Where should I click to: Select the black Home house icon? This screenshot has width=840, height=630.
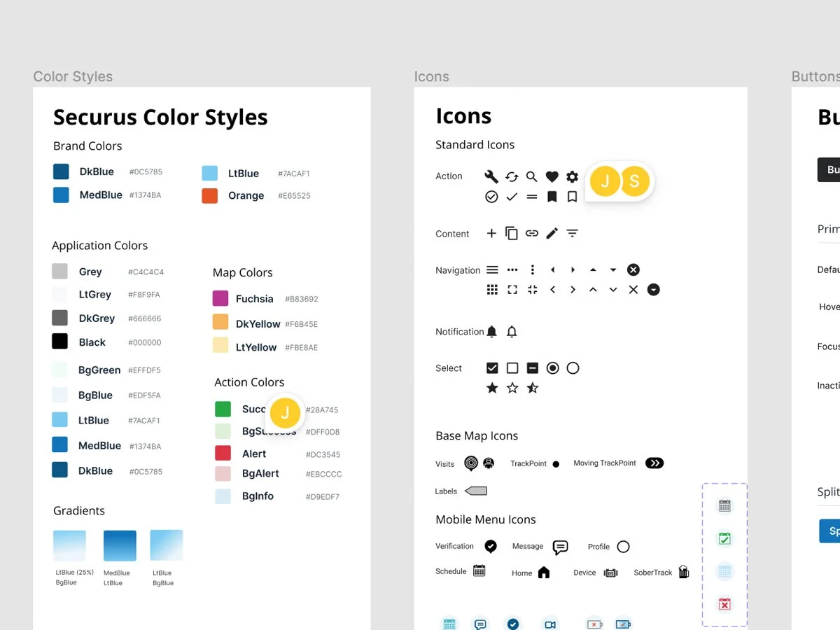pos(544,573)
